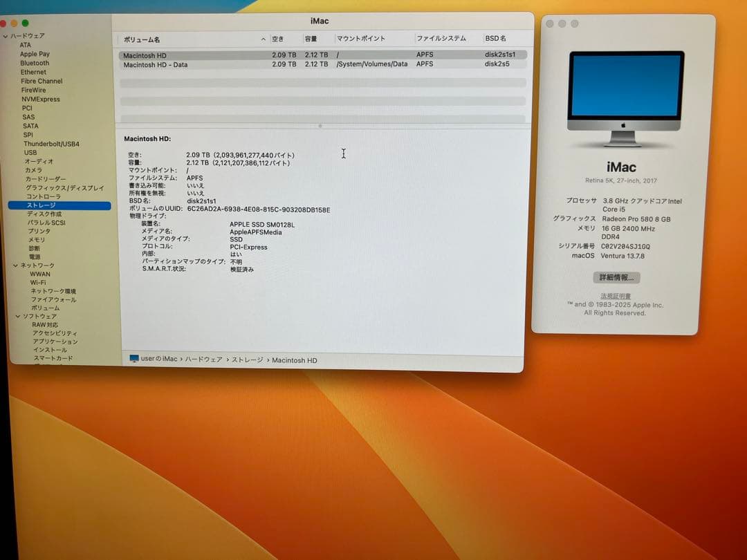The width and height of the screenshot is (747, 560).
Task: Select 診断 in the sidebar
Action: tap(35, 248)
